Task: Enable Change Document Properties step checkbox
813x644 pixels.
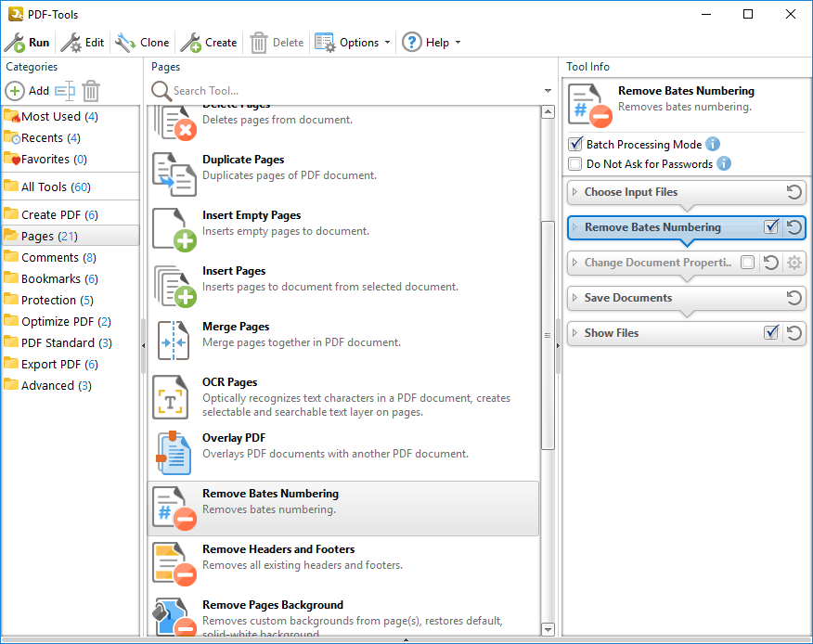Action: click(x=748, y=263)
